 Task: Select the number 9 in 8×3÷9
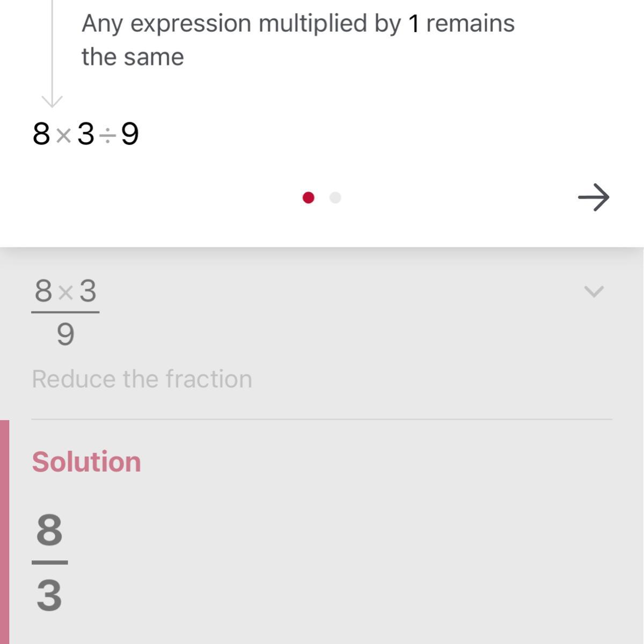click(130, 134)
